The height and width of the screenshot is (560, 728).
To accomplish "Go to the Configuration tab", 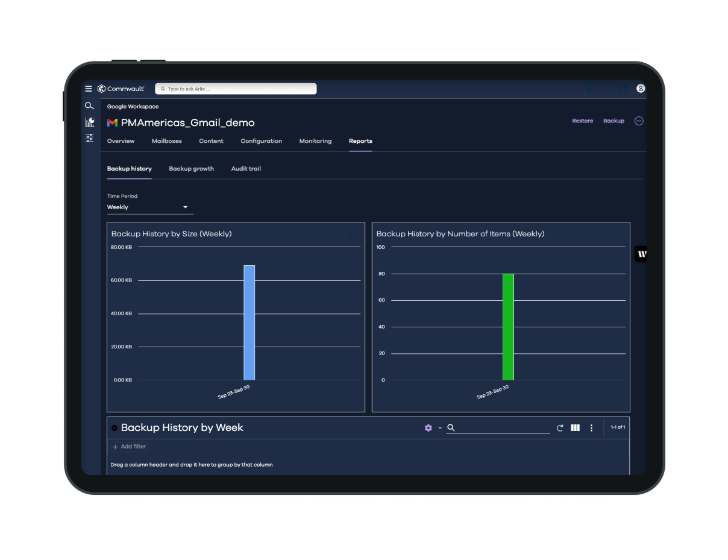I will pos(261,141).
